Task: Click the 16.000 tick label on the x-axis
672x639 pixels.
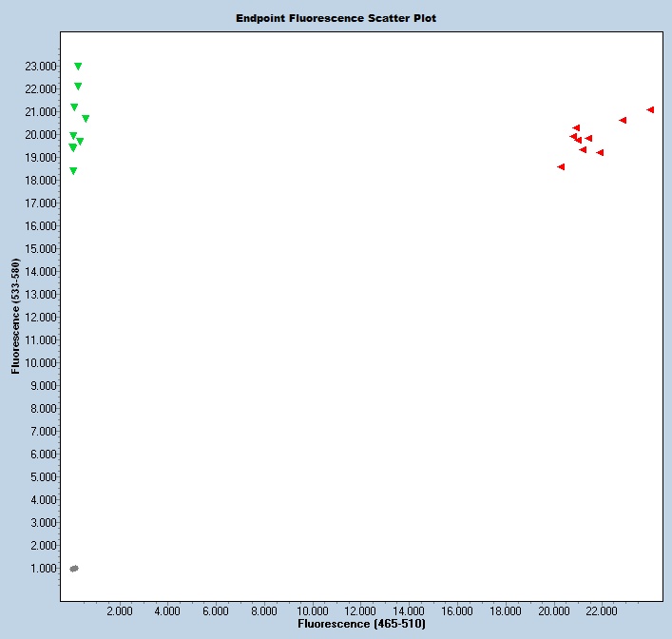Action: tap(458, 611)
